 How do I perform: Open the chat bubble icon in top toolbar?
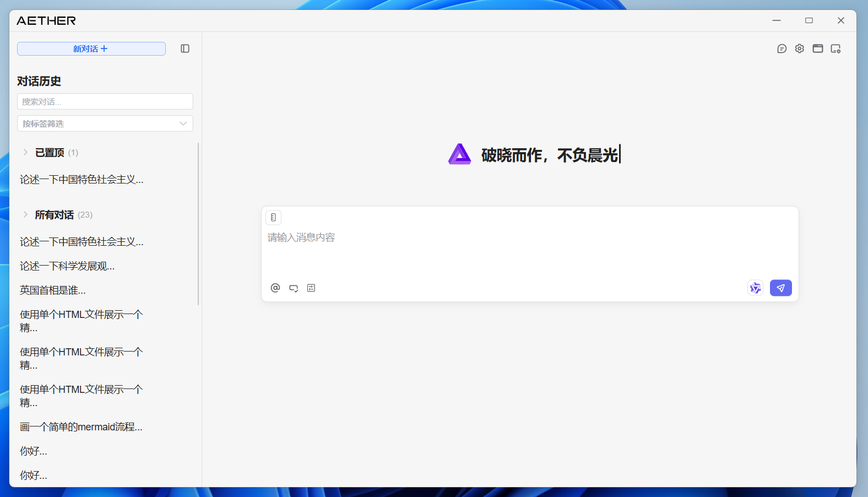point(782,48)
